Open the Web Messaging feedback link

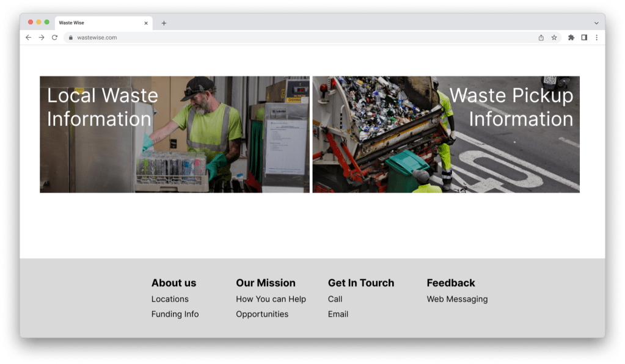pyautogui.click(x=457, y=299)
